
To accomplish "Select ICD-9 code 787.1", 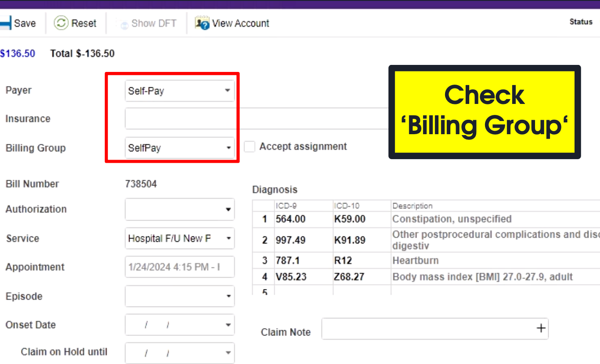I will coord(288,261).
